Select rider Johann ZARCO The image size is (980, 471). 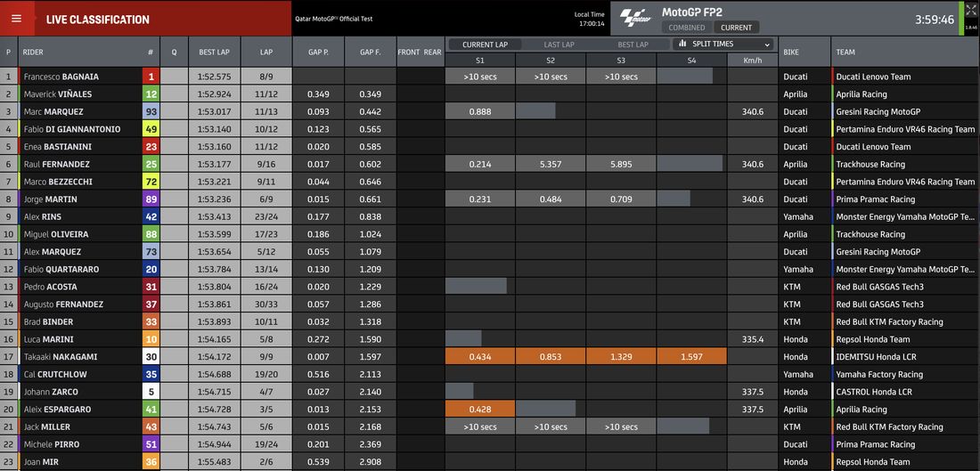pyautogui.click(x=51, y=392)
